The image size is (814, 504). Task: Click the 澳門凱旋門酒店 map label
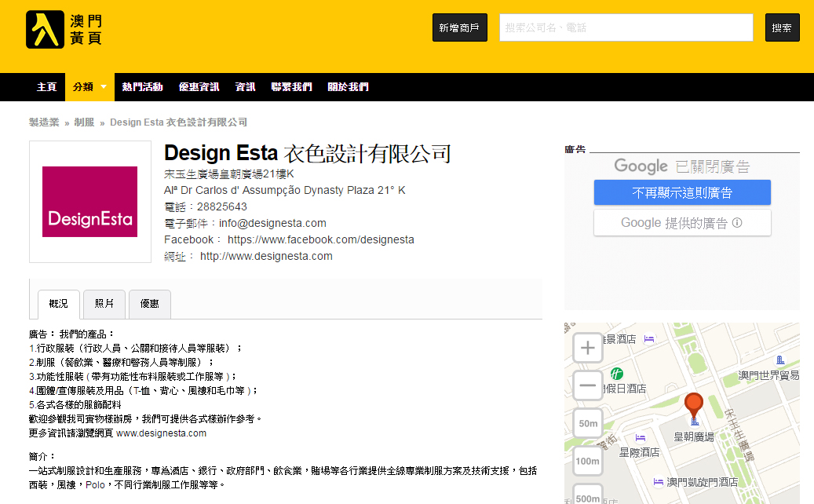pos(703,482)
